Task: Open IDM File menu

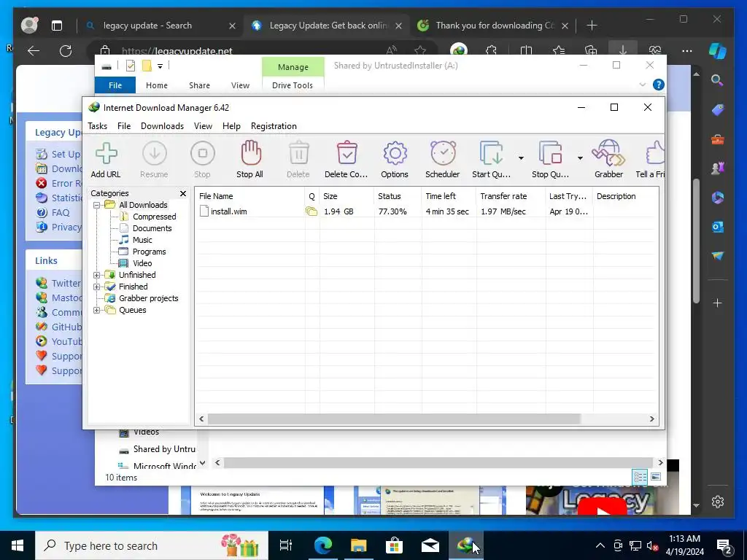Action: (x=124, y=126)
